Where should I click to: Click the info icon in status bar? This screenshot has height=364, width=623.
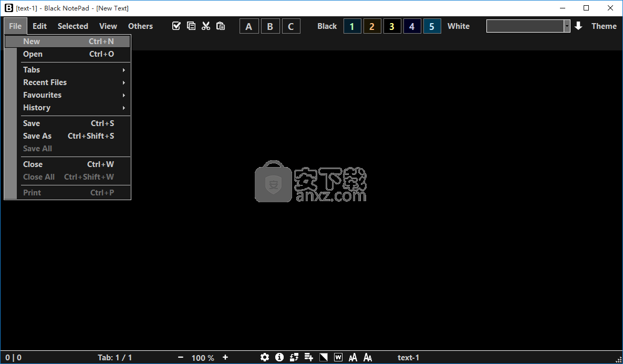(x=279, y=357)
